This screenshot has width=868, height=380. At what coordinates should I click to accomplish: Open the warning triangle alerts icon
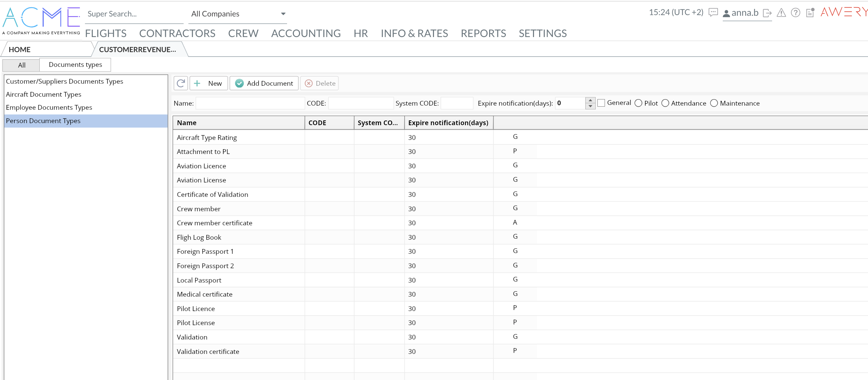point(781,13)
